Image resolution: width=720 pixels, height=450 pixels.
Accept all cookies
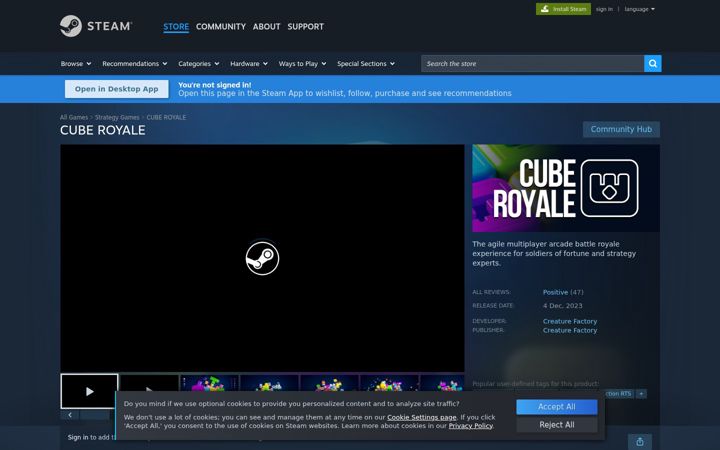click(557, 407)
